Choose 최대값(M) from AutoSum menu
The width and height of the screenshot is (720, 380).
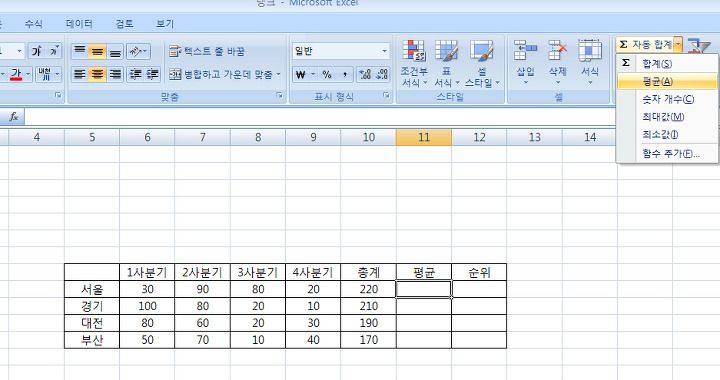[666, 117]
